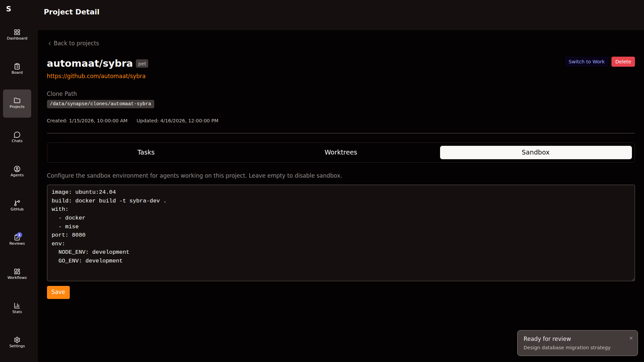
Task: Select the Projects folder icon
Action: point(17,103)
